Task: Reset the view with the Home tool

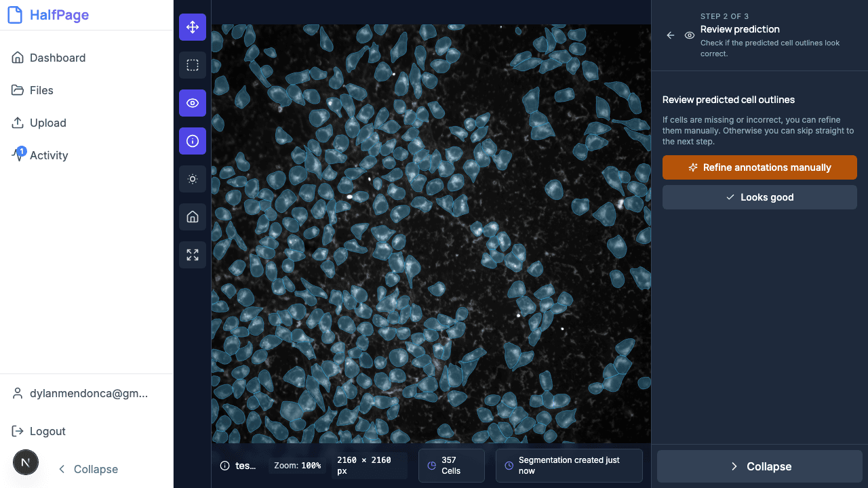Action: (x=192, y=217)
